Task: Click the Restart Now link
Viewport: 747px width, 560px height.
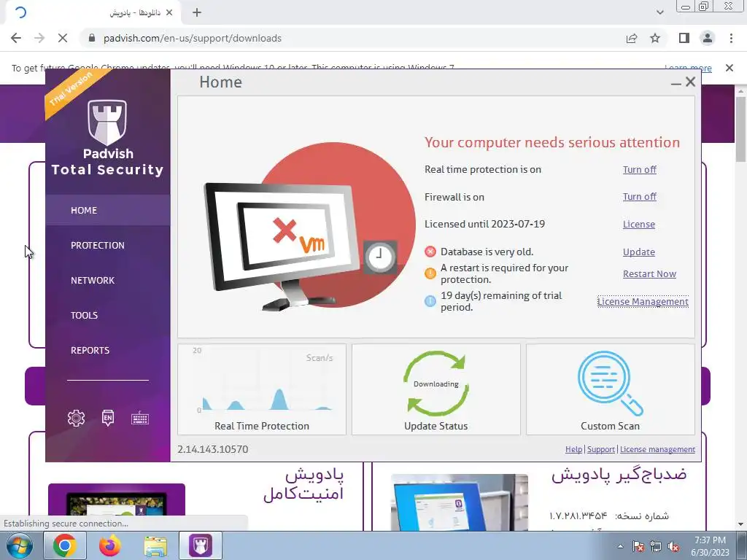Action: tap(649, 274)
